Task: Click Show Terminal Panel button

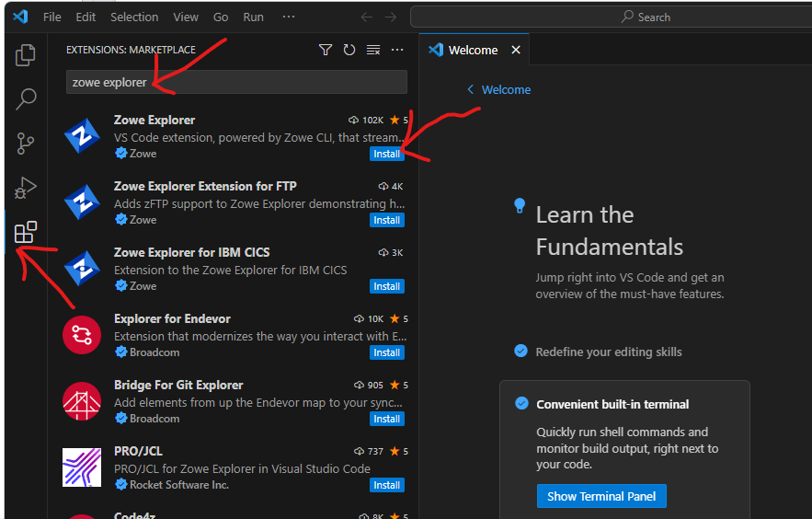Action: tap(601, 496)
